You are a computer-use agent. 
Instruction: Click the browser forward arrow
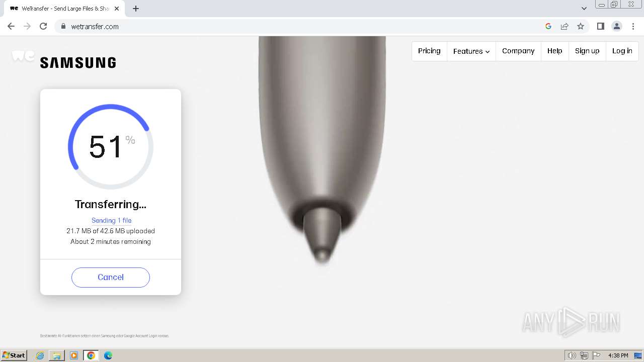27,26
